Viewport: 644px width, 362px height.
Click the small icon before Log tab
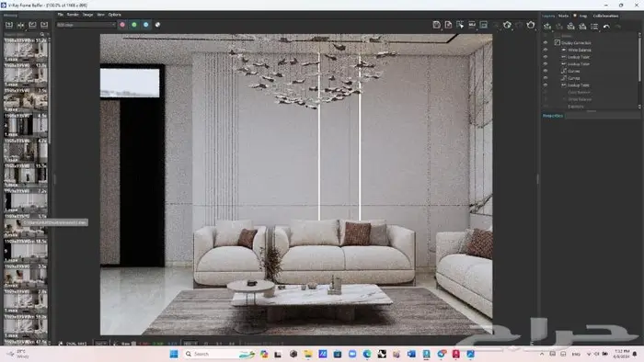[575, 16]
